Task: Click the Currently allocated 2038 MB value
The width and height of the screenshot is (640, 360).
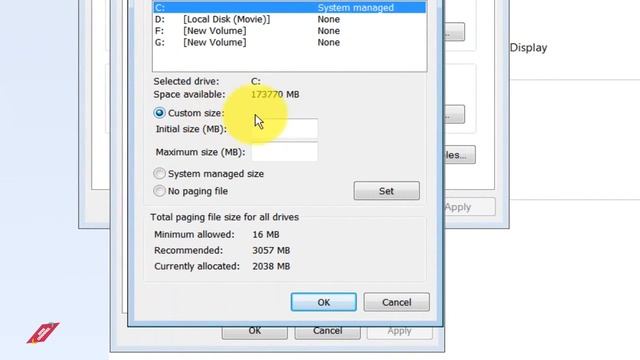Action: tap(271, 266)
